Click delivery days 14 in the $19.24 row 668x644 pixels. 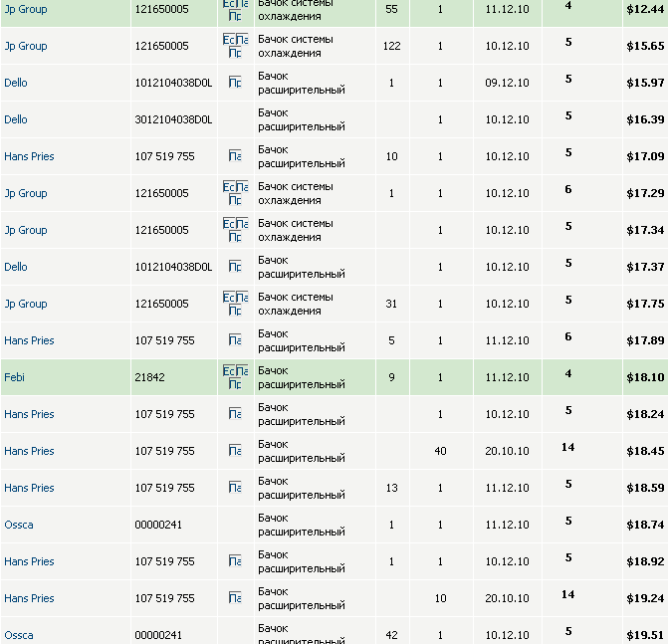pos(567,594)
